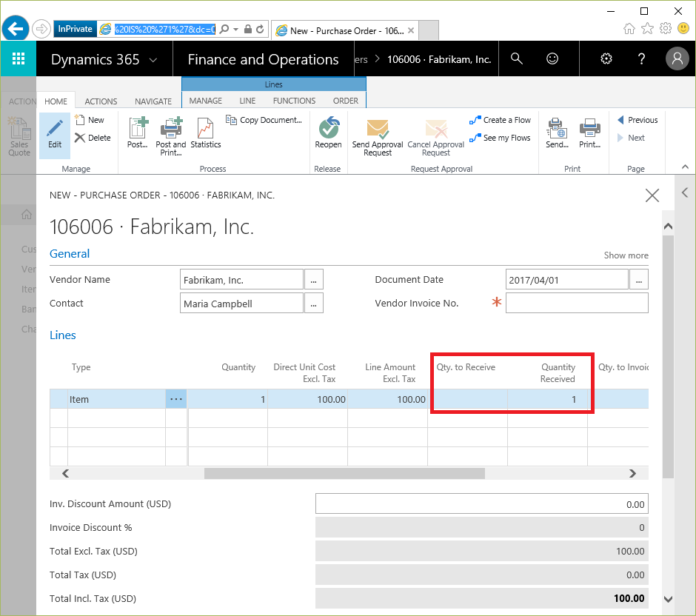This screenshot has height=616, width=696.
Task: Open the search magnifier in the header
Action: (516, 58)
